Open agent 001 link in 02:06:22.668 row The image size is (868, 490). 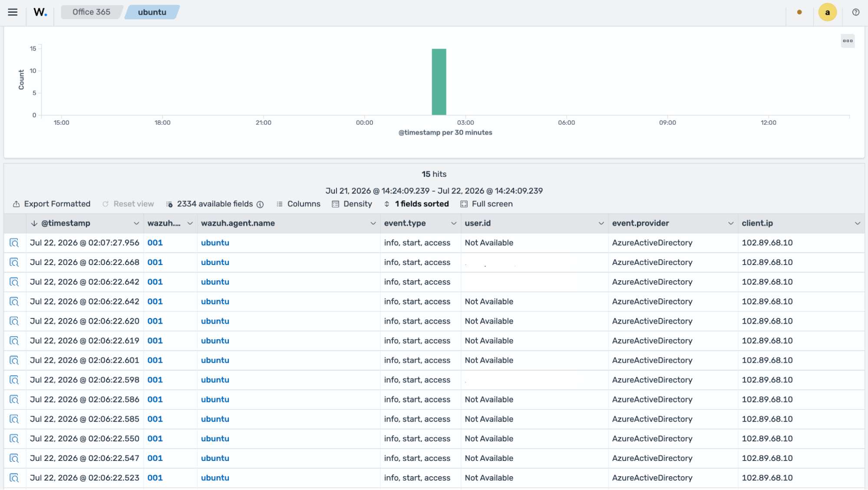[155, 262]
